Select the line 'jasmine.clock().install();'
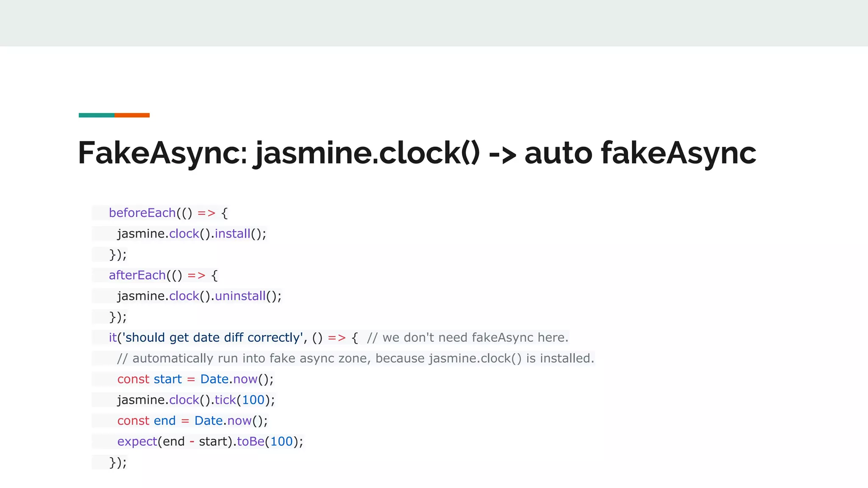868x488 pixels. pos(192,233)
